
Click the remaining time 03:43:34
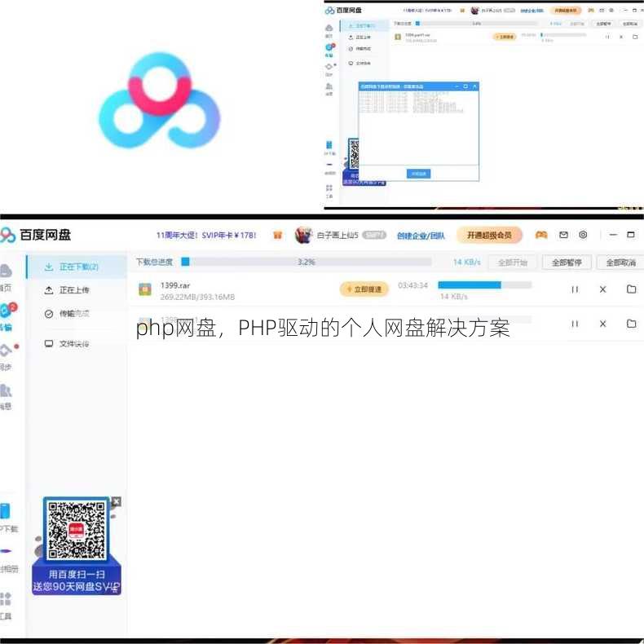(x=412, y=285)
